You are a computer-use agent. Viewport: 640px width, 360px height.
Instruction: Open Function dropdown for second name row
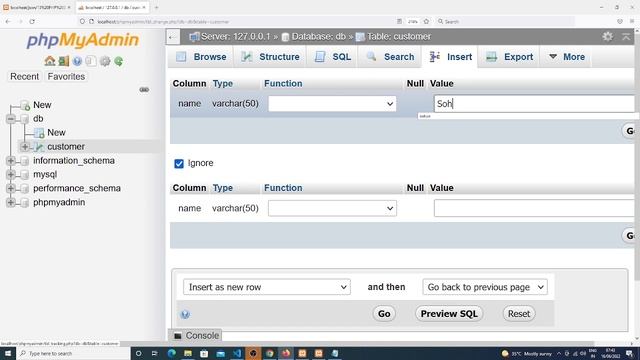(x=332, y=209)
